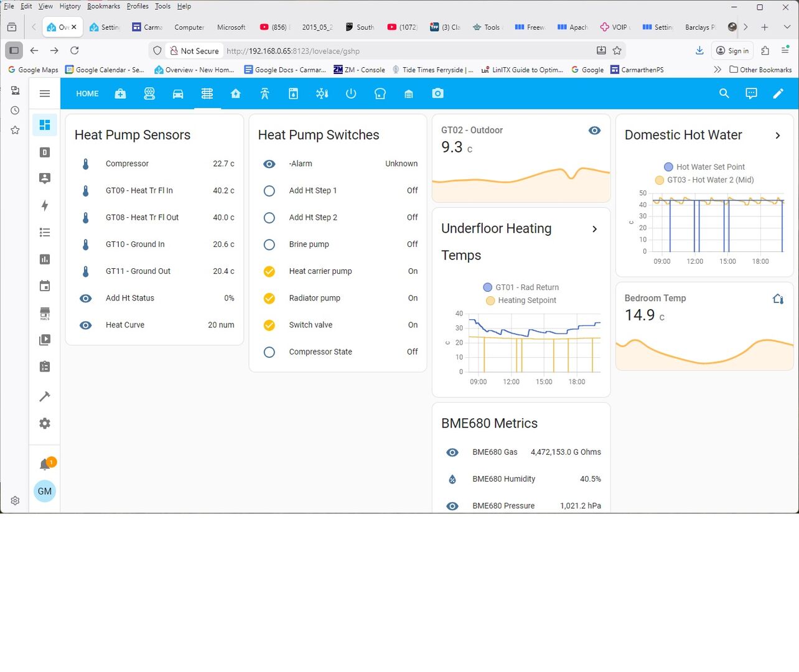The width and height of the screenshot is (799, 672).
Task: Open the Bookmarks menu
Action: click(103, 6)
